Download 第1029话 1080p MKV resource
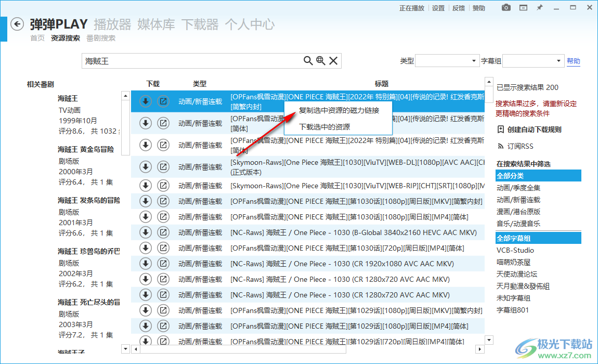The width and height of the screenshot is (598, 364). click(x=145, y=311)
